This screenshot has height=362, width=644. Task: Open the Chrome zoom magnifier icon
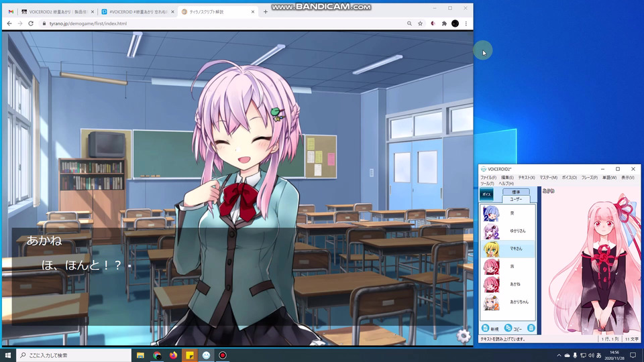pos(409,23)
